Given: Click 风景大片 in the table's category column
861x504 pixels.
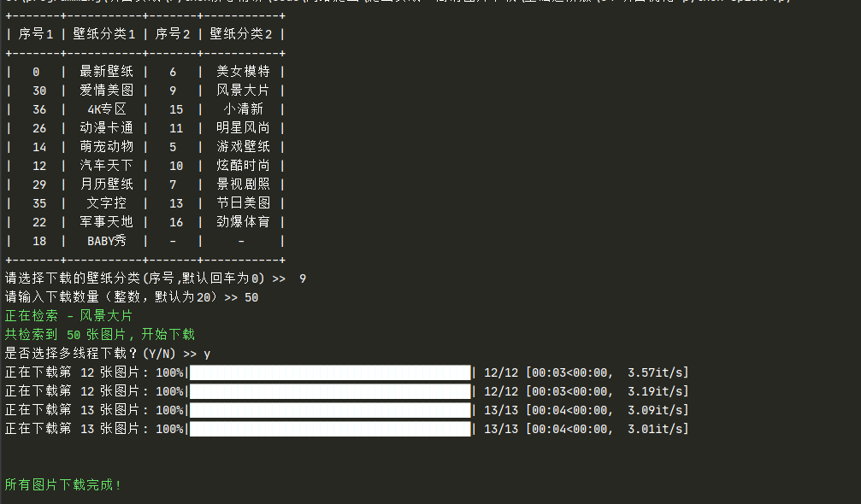Looking at the screenshot, I should coord(244,90).
